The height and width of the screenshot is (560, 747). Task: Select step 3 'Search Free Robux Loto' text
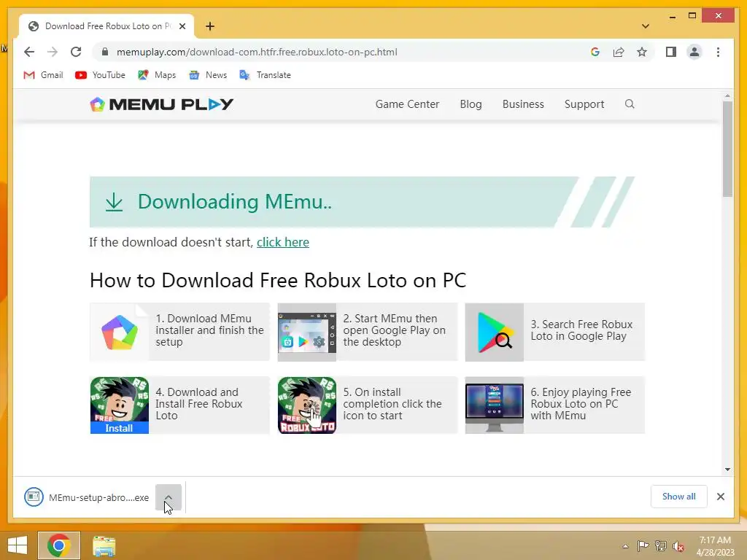click(581, 330)
